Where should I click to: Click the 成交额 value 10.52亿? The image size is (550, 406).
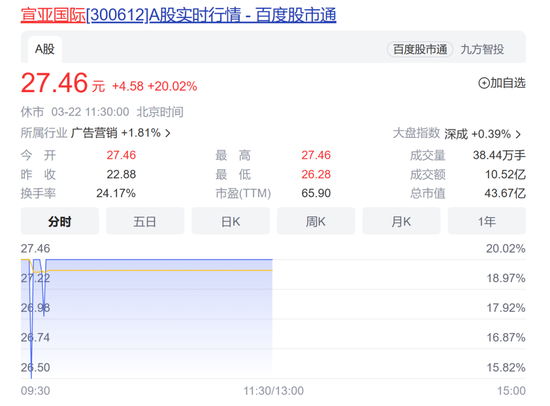[505, 174]
